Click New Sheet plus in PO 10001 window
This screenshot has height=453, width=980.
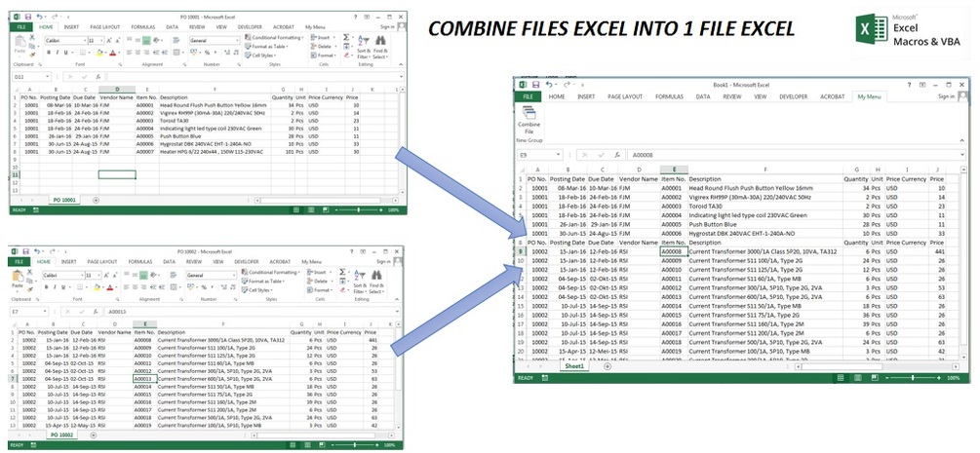tap(96, 200)
